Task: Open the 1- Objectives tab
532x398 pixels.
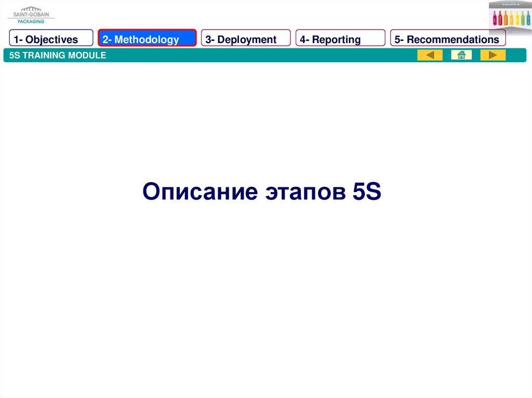Action: [51, 39]
